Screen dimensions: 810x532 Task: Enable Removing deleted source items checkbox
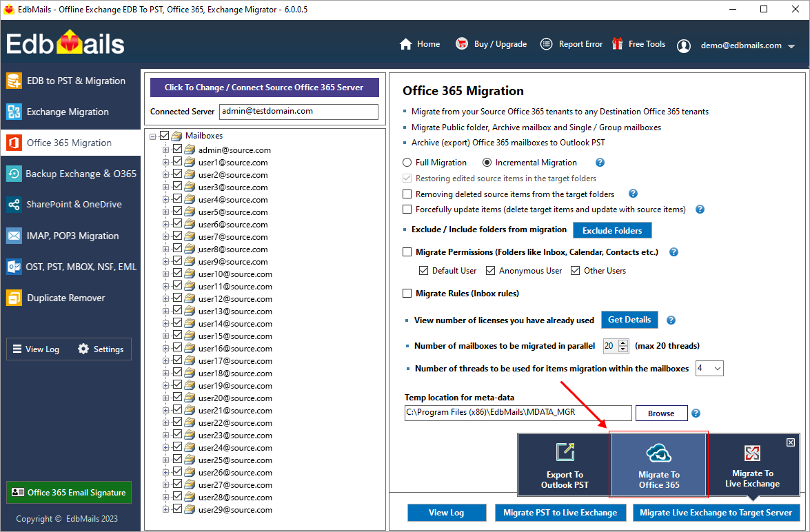coord(407,194)
